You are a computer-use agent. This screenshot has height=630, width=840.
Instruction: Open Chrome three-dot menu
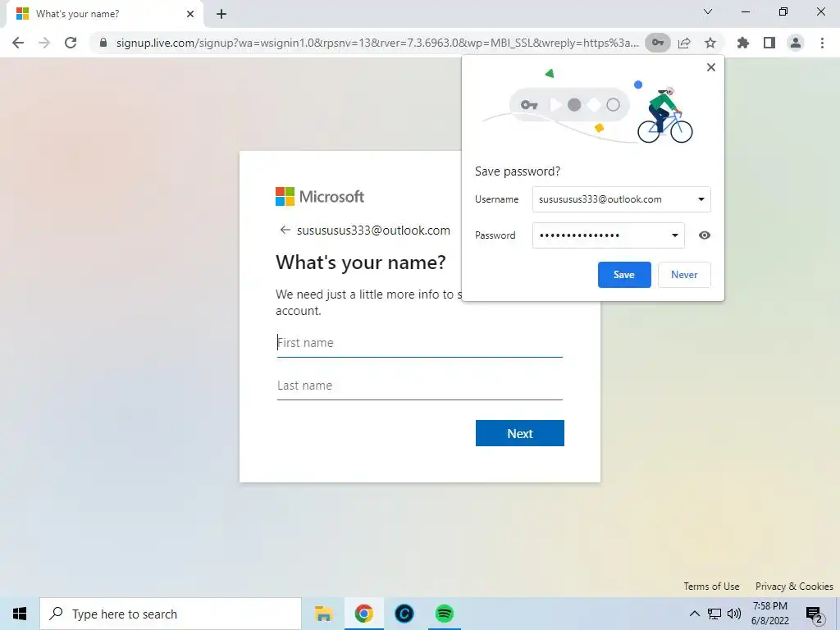tap(822, 43)
